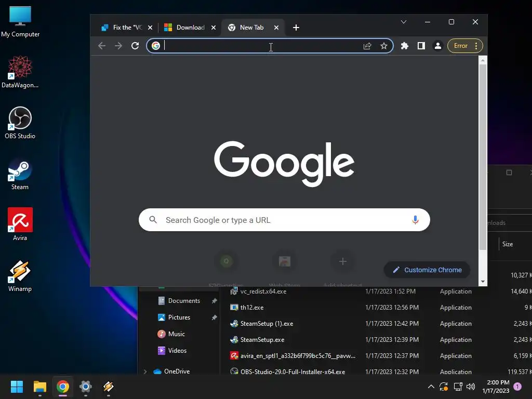Click the Chrome taskbar icon
Viewport: 532px width, 399px height.
63,387
